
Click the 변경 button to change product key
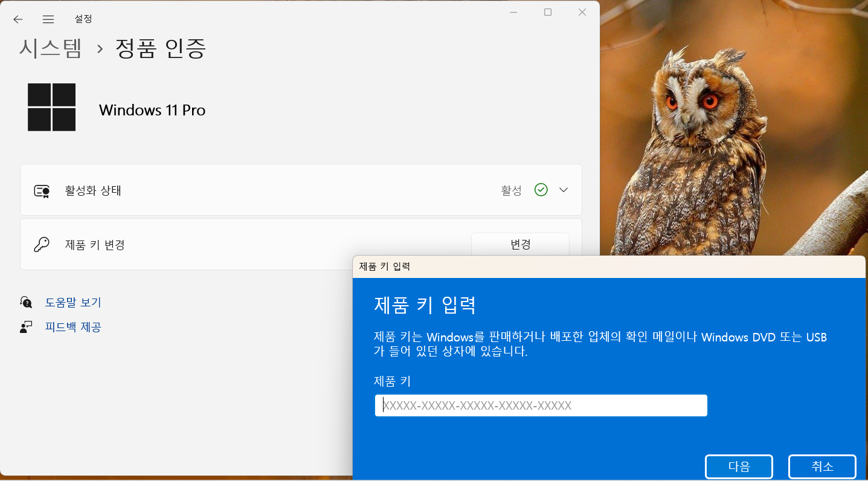(520, 244)
